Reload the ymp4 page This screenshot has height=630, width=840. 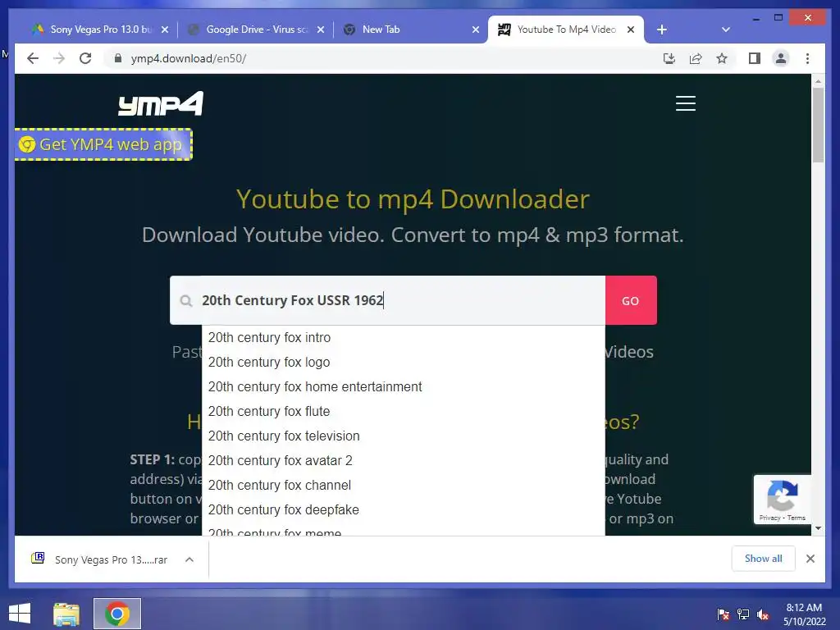click(x=85, y=58)
